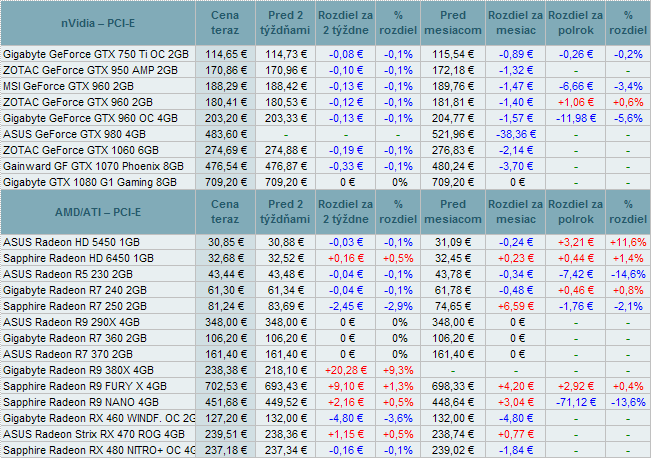The image size is (651, 458).
Task: Select percent difference value -14,6%
Action: [628, 274]
